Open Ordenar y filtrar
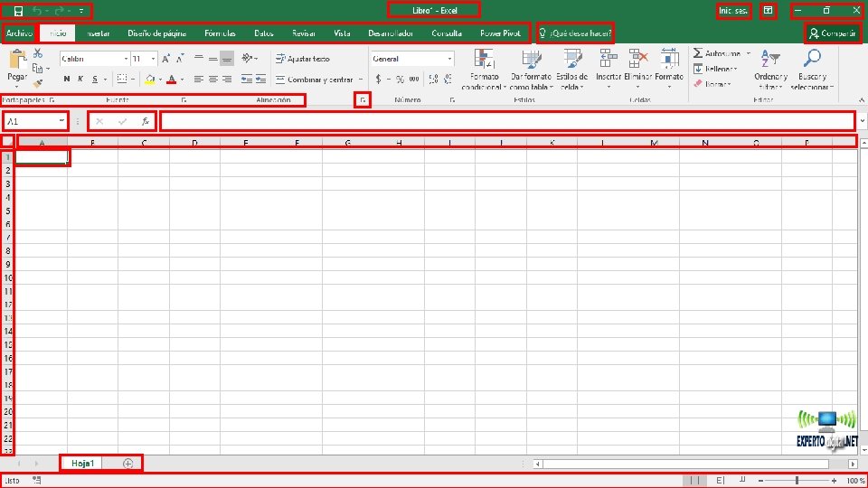The height and width of the screenshot is (488, 868). (x=770, y=70)
